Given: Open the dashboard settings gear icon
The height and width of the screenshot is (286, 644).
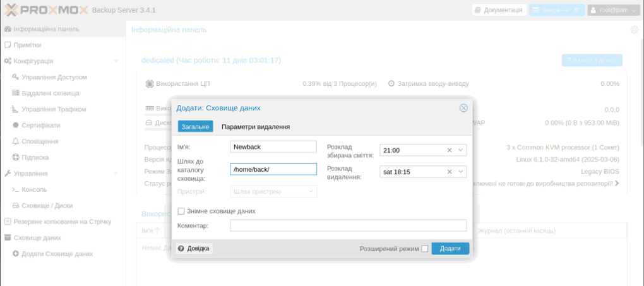Looking at the screenshot, I should tap(634, 30).
